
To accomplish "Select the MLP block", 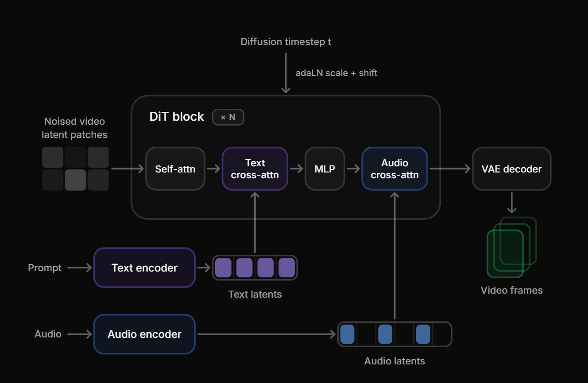I will coord(325,169).
